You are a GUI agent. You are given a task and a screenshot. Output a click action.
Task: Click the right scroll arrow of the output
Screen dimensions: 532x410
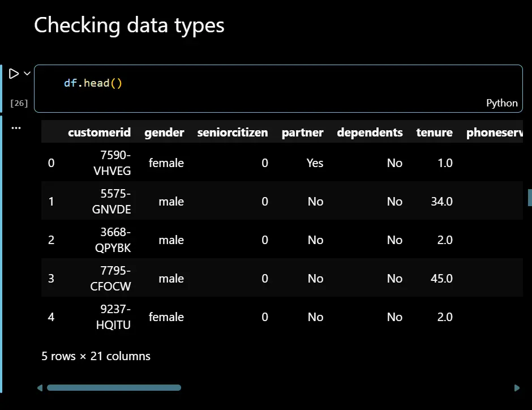517,388
